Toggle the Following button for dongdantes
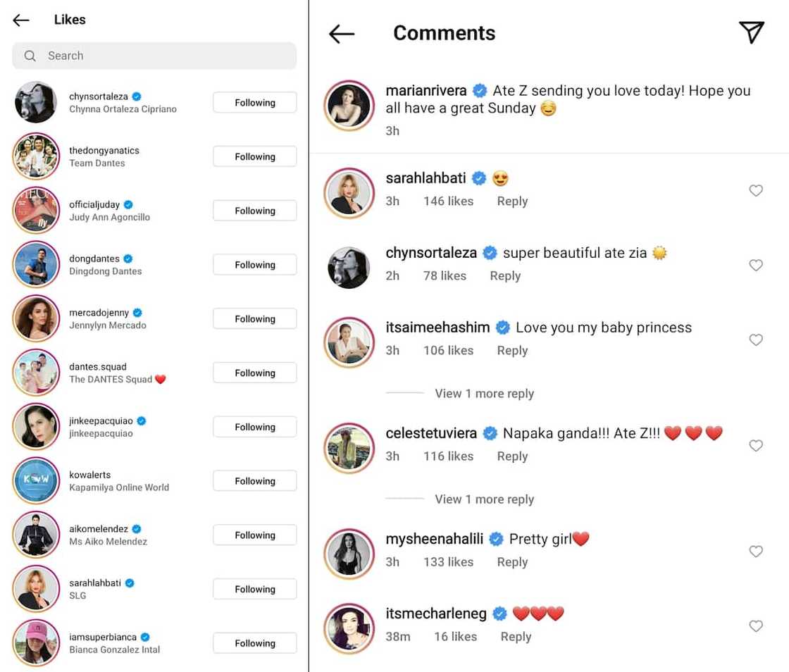The image size is (789, 672). point(254,265)
